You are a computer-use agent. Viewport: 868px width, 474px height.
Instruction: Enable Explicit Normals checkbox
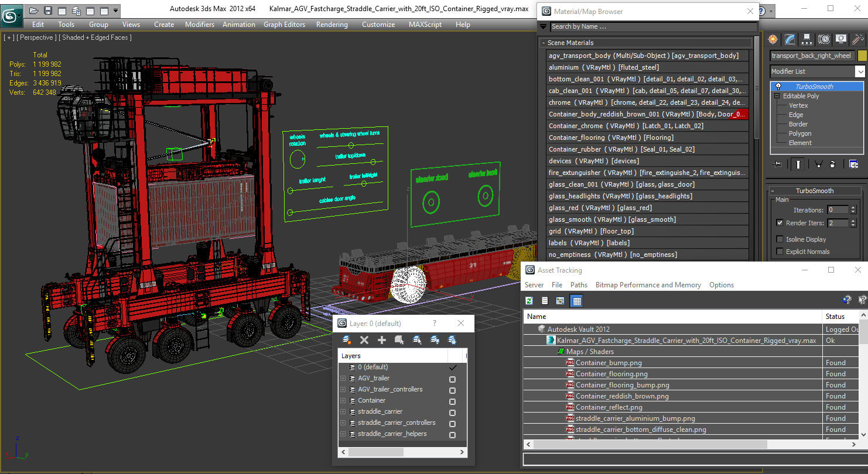[780, 252]
